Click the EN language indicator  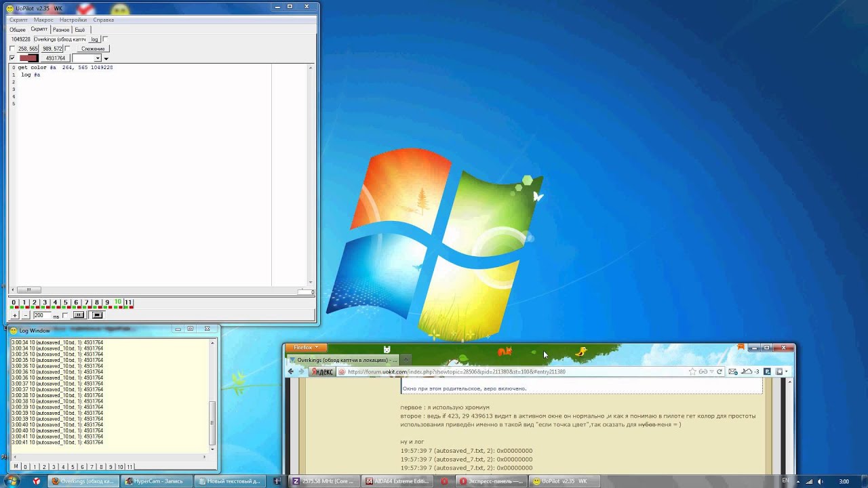pyautogui.click(x=785, y=481)
